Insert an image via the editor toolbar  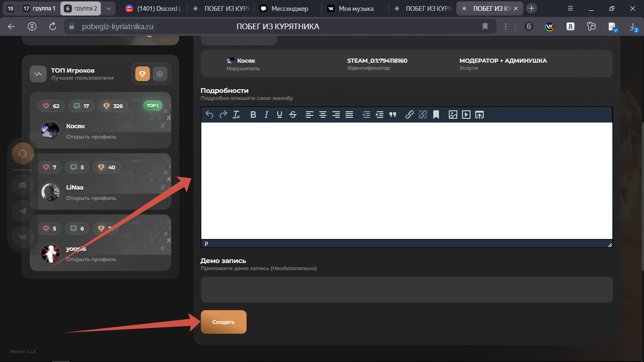tap(453, 115)
